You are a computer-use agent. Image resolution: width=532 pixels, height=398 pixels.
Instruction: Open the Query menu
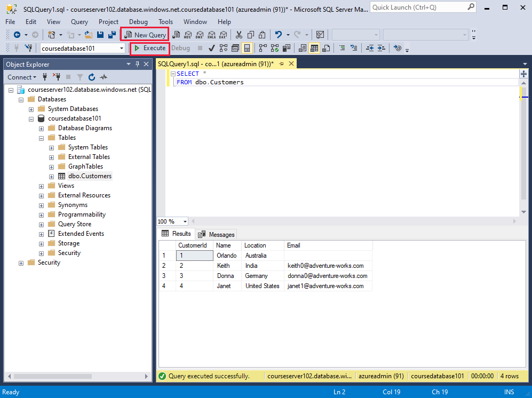(x=79, y=22)
